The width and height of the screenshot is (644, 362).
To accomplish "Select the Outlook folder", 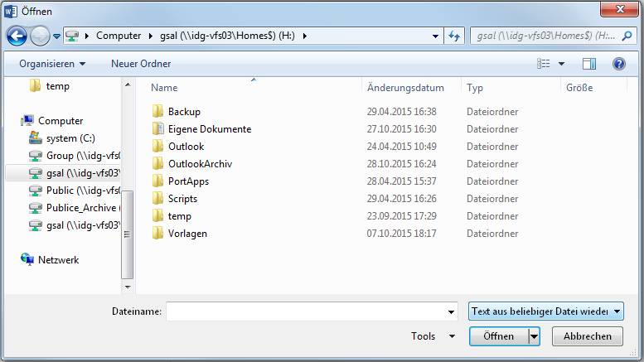I will 186,147.
